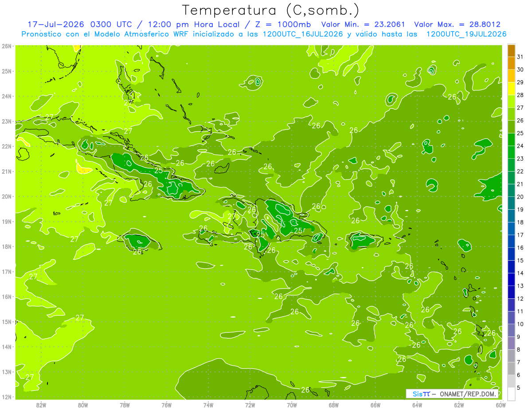Image resolution: width=532 pixels, height=411 pixels.
Task: Click the "16N" latitude axis label
Action: [x=7, y=297]
